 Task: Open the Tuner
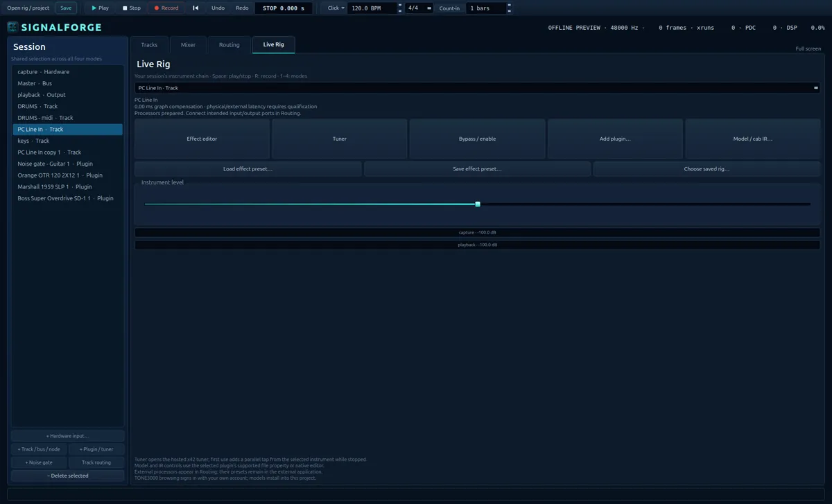[x=340, y=139]
